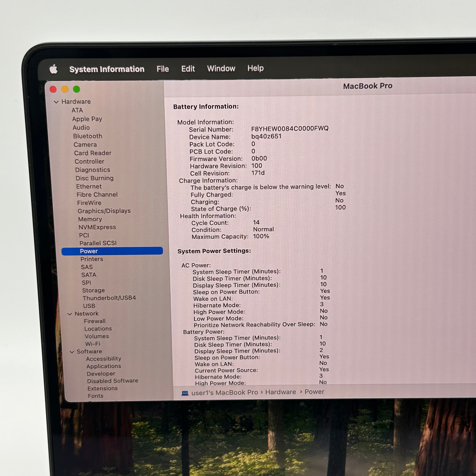This screenshot has width=476, height=476.
Task: Click the System Power Settings heading
Action: pos(214,251)
